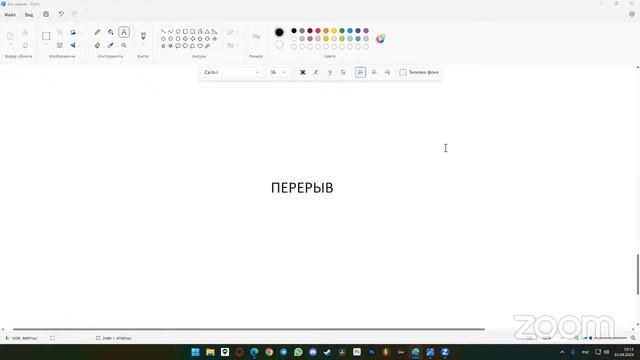Select the Rectangle shape
Image resolution: width=640 pixels, height=360 pixels.
(x=185, y=31)
